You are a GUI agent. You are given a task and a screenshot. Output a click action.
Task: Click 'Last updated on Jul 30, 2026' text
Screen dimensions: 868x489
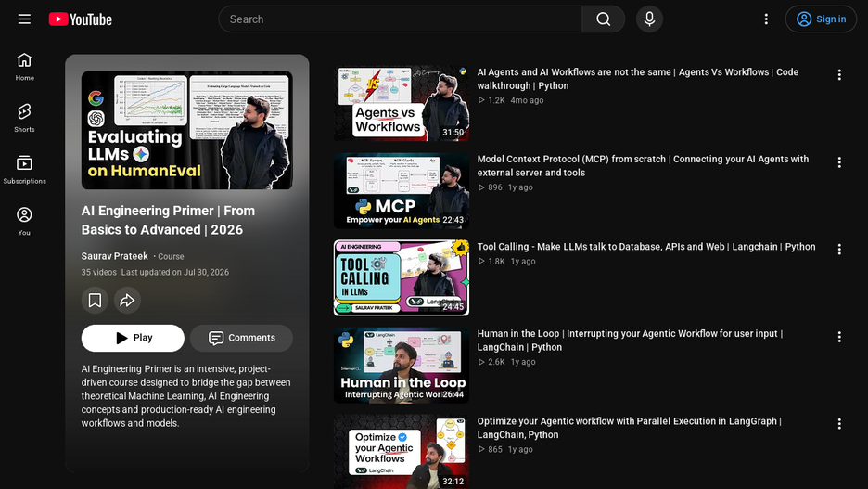pos(175,272)
